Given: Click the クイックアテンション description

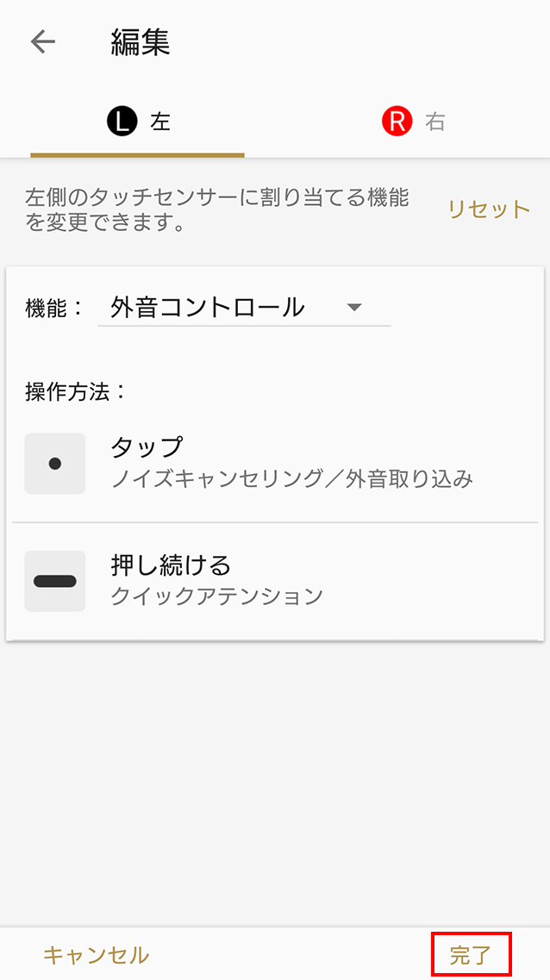Looking at the screenshot, I should click(x=216, y=596).
